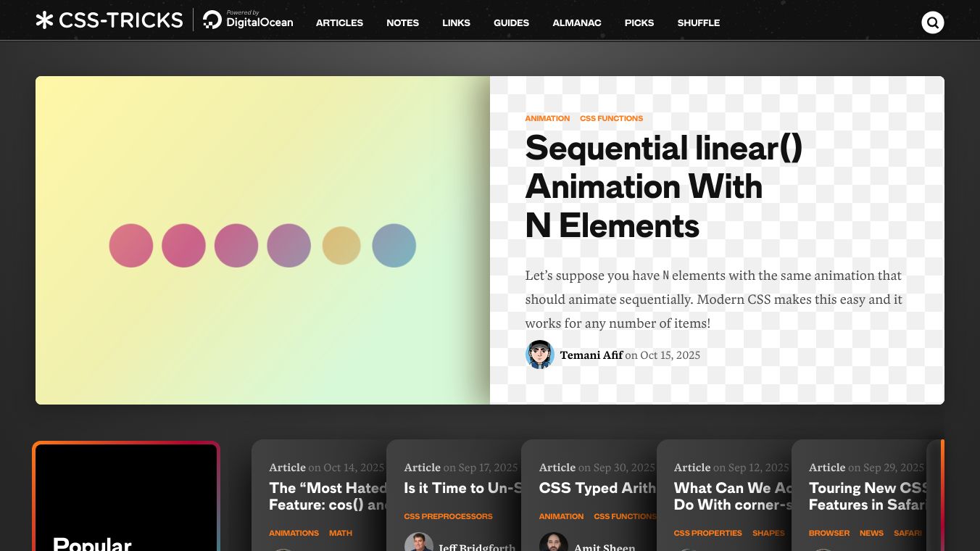Open the CSS Typed Arithmetic article

597,488
